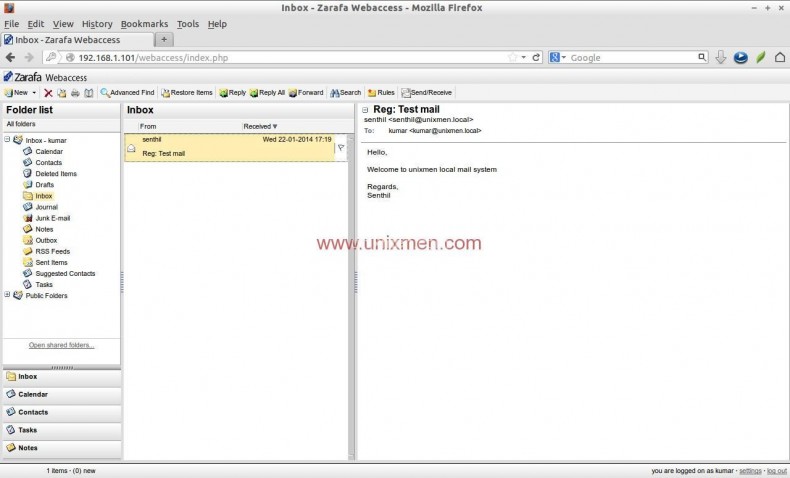Viewport: 790px width, 478px height.
Task: Click the address book toolbar icon
Action: click(89, 93)
